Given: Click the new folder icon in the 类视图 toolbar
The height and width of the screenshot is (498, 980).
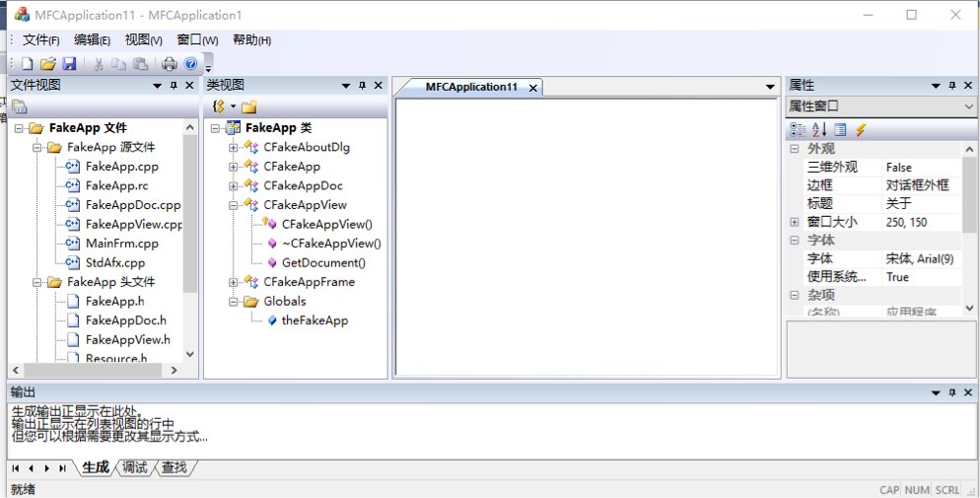Looking at the screenshot, I should [x=249, y=107].
